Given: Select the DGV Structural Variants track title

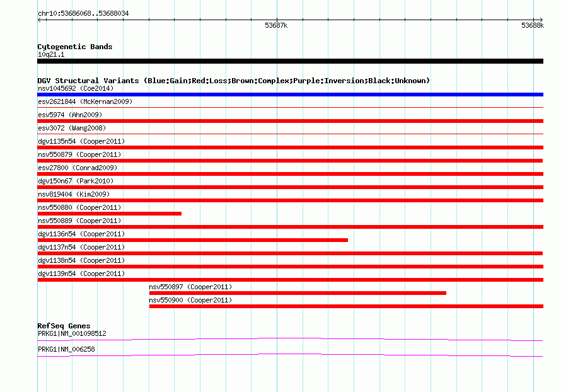Looking at the screenshot, I should (234, 81).
